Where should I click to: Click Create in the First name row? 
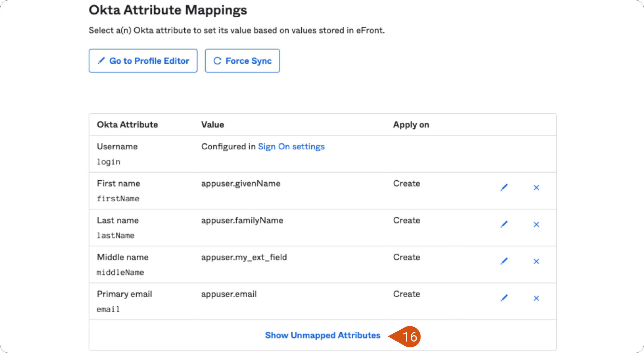406,183
